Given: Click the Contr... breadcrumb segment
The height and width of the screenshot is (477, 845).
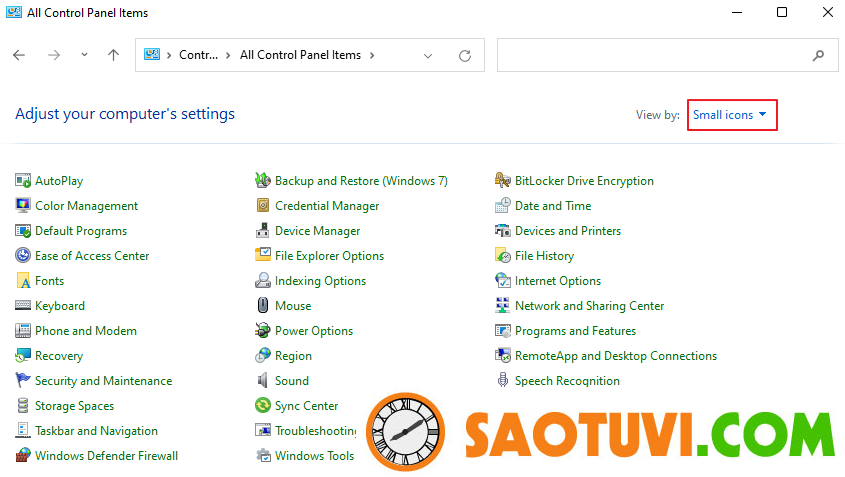Looking at the screenshot, I should [198, 55].
